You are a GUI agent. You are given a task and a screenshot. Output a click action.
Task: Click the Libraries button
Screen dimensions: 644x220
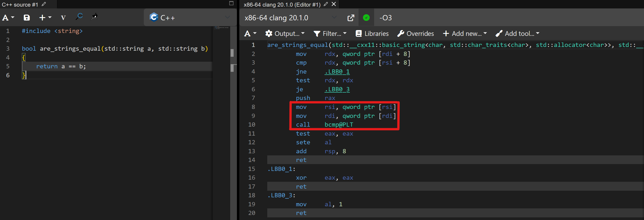pyautogui.click(x=372, y=34)
